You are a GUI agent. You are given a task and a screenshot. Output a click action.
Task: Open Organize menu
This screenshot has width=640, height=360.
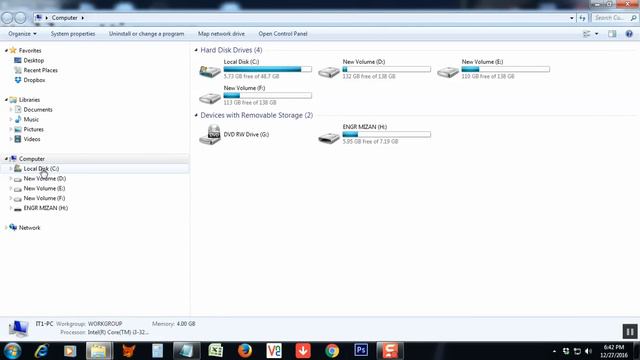tap(22, 34)
